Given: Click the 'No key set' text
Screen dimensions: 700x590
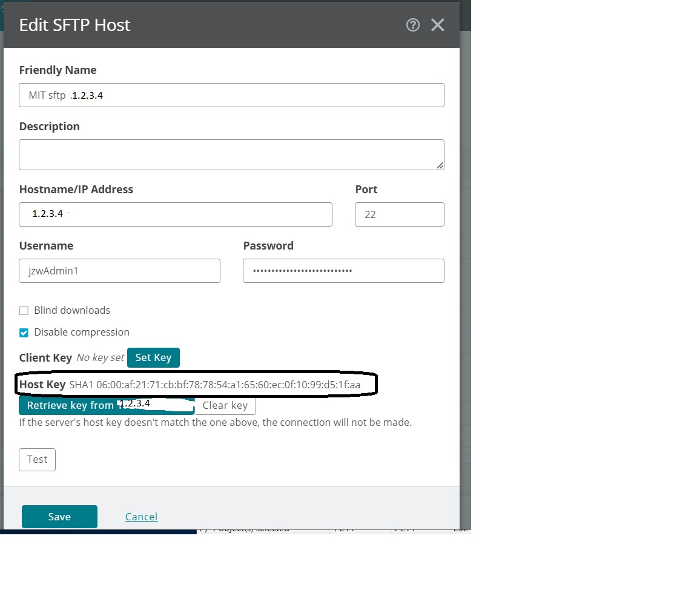Looking at the screenshot, I should [x=100, y=358].
